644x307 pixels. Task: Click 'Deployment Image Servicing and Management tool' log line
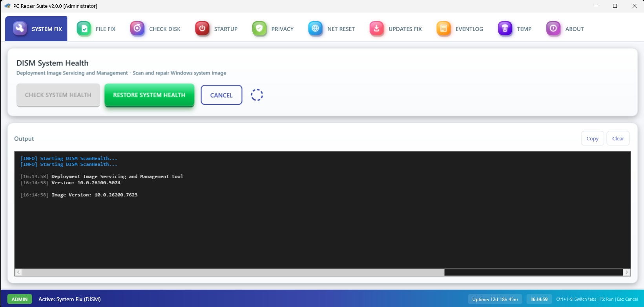point(102,176)
